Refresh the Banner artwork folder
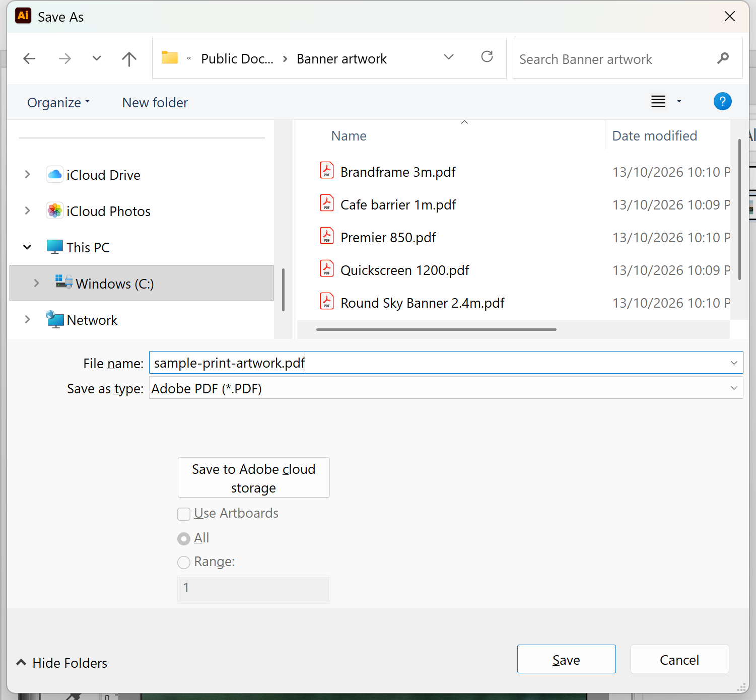Screen dimensions: 756x700 point(487,56)
